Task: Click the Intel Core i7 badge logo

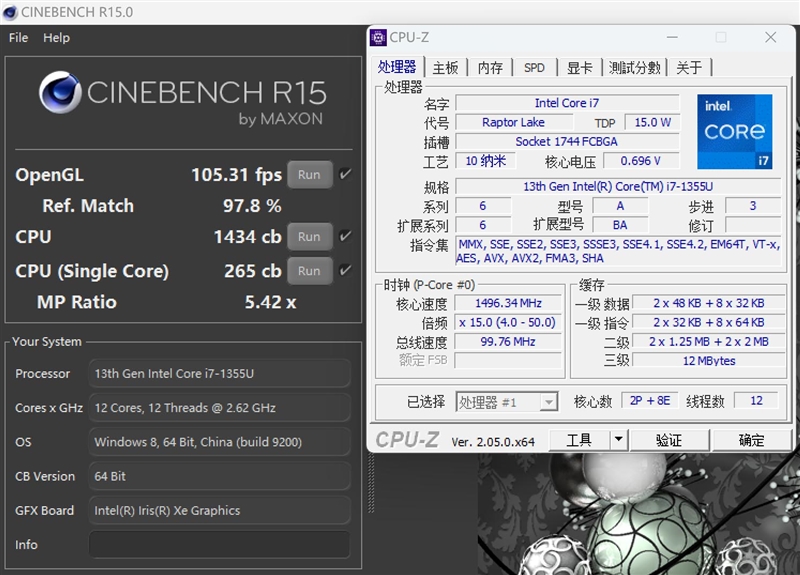Action: pyautogui.click(x=735, y=132)
